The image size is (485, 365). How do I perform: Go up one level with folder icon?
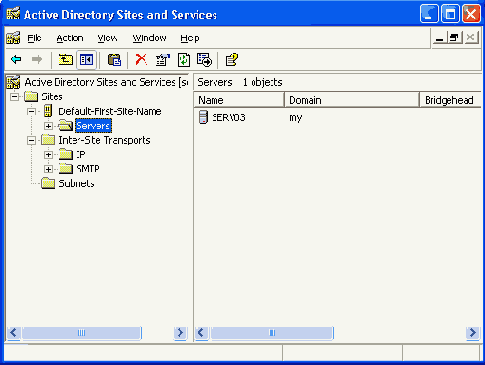(x=66, y=60)
